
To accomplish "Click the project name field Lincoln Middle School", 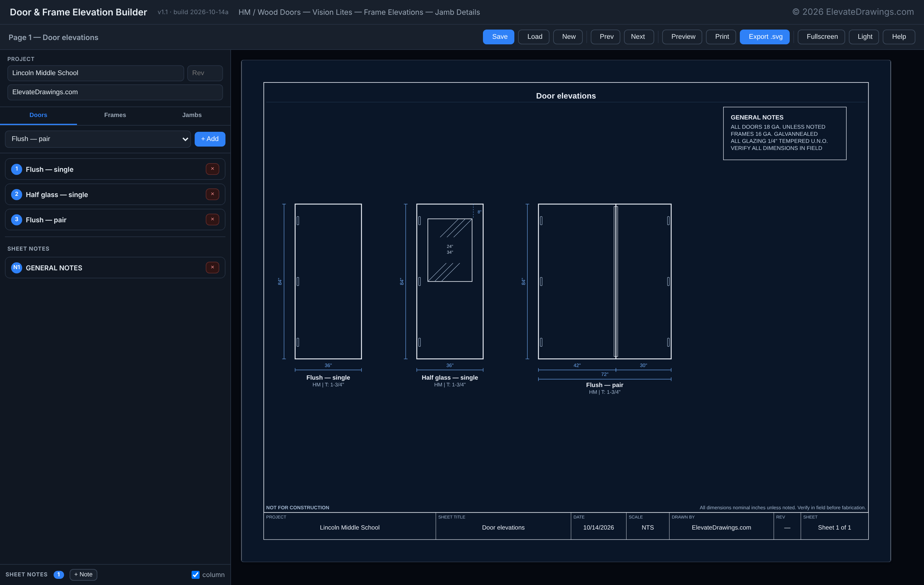I will (95, 73).
